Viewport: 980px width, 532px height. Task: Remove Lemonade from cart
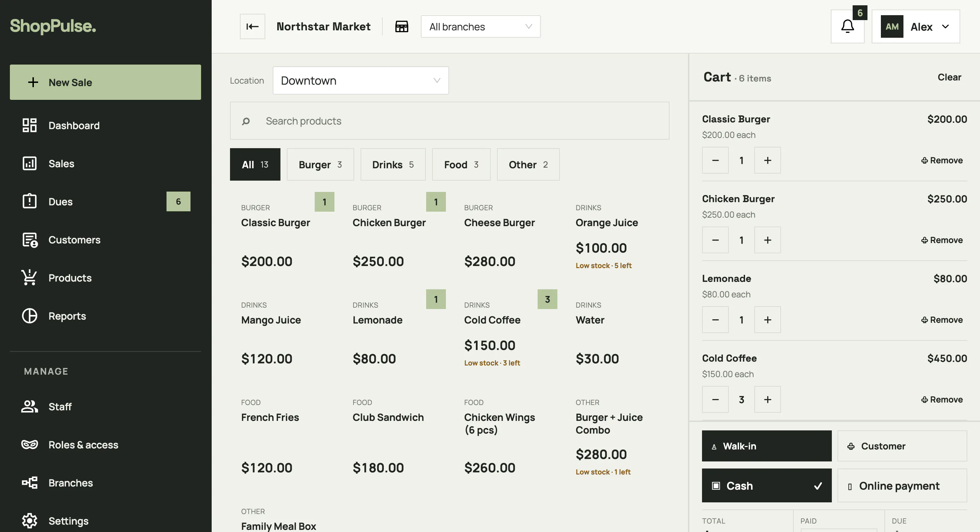click(942, 320)
